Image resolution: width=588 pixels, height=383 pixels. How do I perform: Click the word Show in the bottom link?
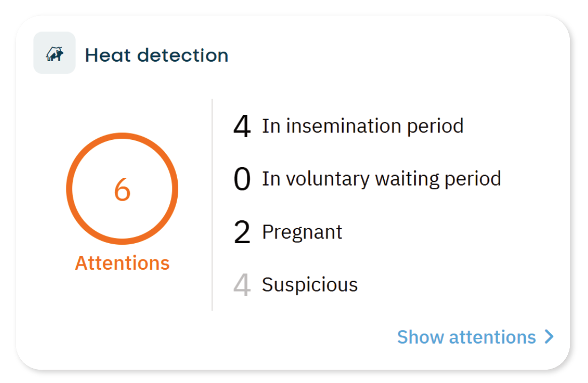(421, 337)
